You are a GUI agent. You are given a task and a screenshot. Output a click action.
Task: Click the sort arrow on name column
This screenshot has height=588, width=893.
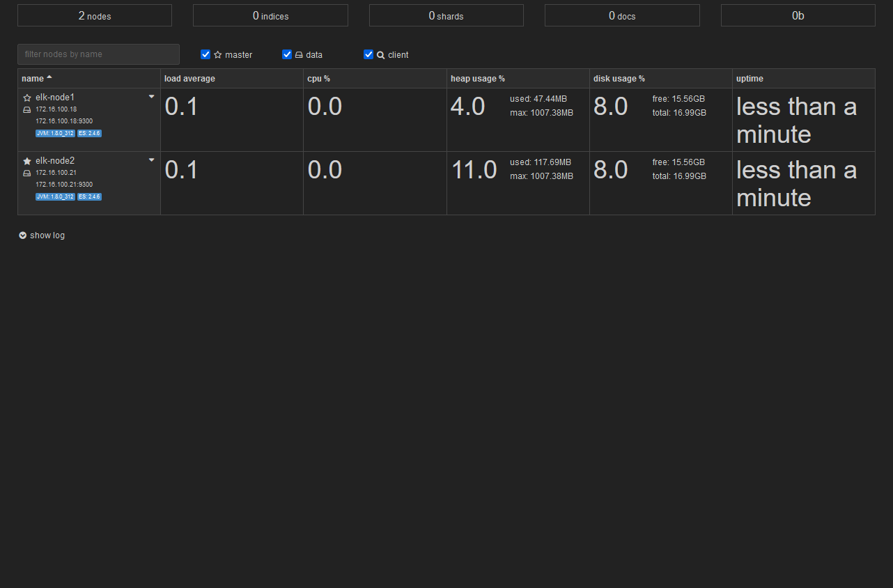pyautogui.click(x=49, y=78)
